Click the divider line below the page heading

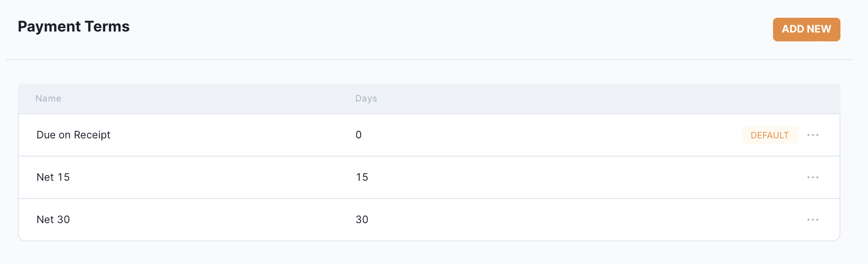pos(428,60)
